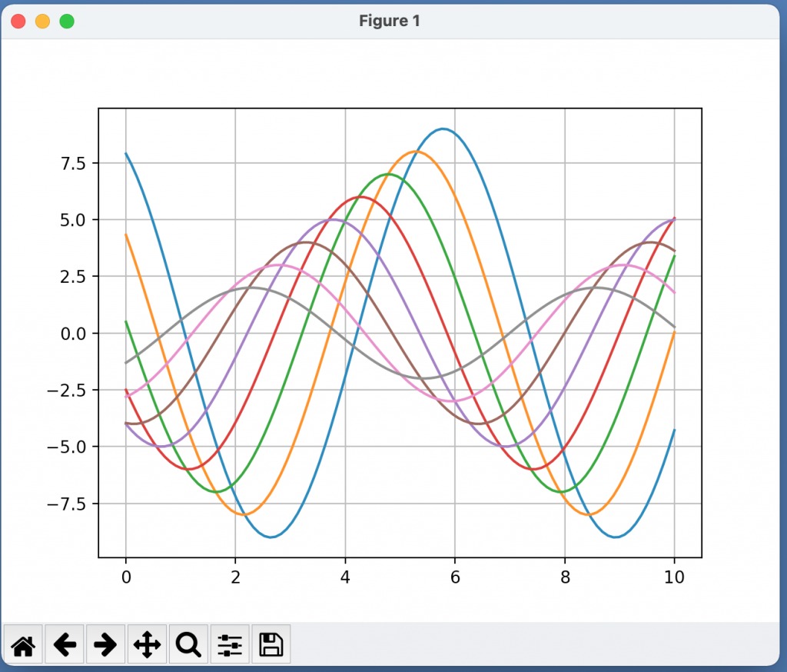The width and height of the screenshot is (787, 672).
Task: Open figure options via the sliders icon
Action: click(229, 644)
